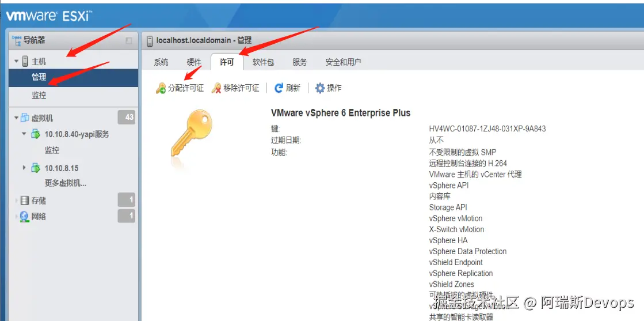Click the 1 badge beside 网络

tap(127, 216)
